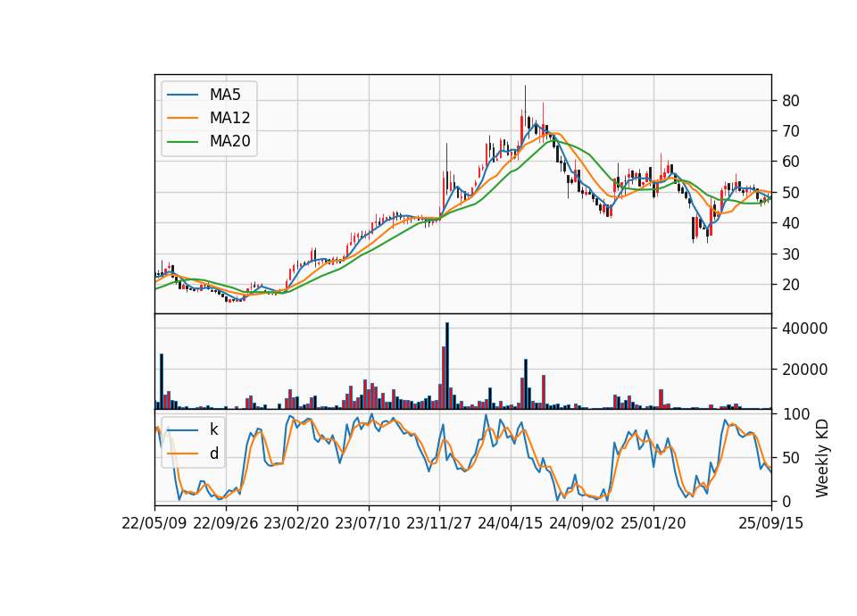
Task: Click the price peak candlestick near 85
Action: (525, 107)
